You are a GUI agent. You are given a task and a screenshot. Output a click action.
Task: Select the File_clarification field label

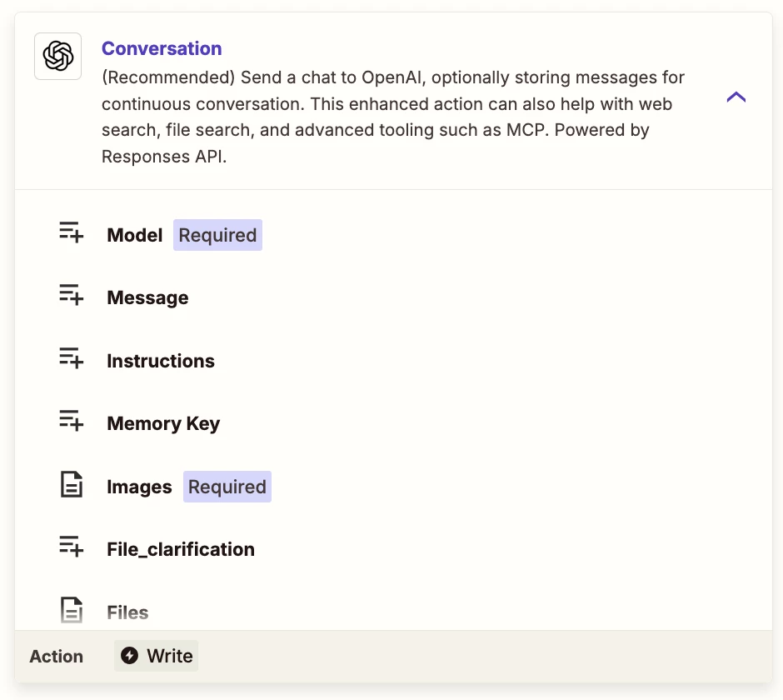click(x=181, y=550)
